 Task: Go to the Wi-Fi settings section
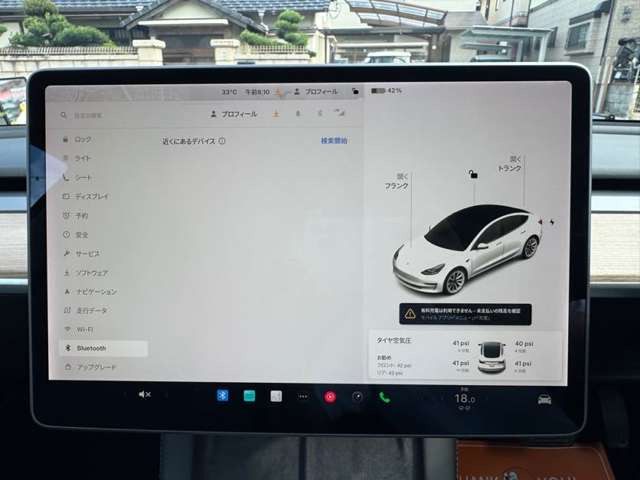[85, 329]
